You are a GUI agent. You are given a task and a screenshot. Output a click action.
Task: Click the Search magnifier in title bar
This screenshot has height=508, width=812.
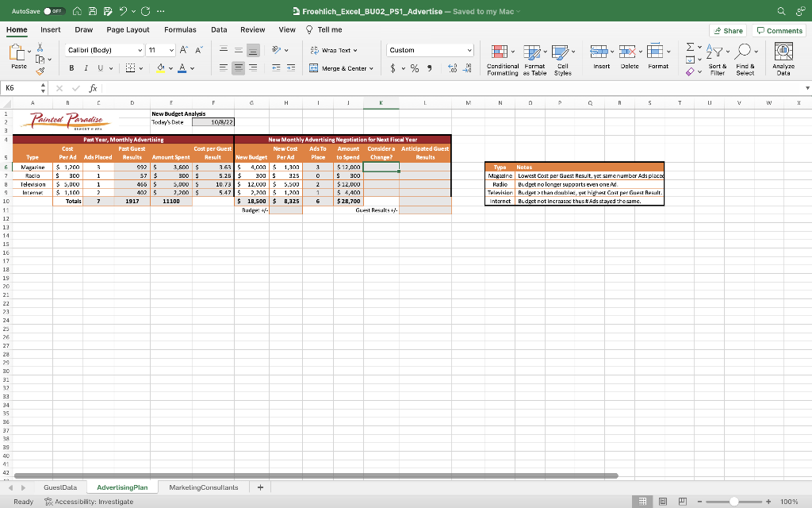coord(781,11)
